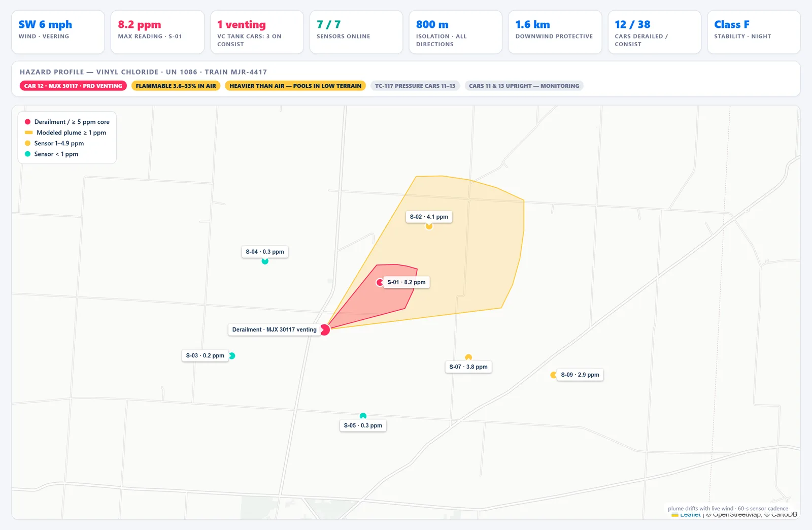Open the 12 / 38 cars derailed card
This screenshot has height=530, width=812.
click(655, 32)
